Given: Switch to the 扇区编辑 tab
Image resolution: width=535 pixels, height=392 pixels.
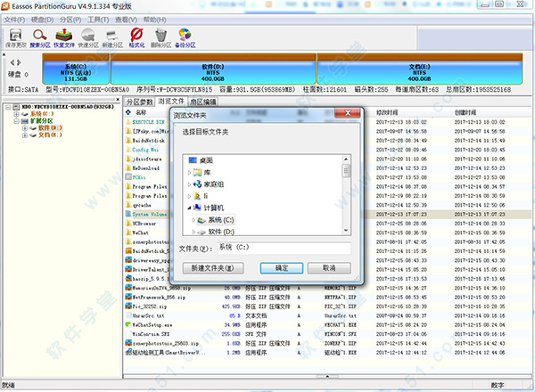Looking at the screenshot, I should (x=203, y=102).
